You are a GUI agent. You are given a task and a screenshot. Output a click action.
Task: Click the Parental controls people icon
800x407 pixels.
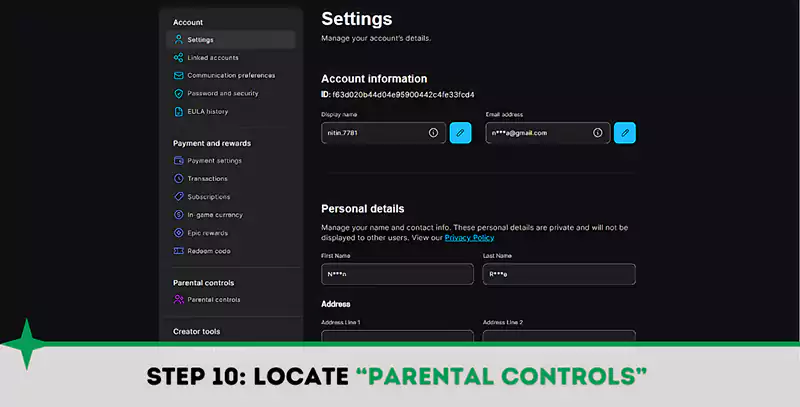[x=179, y=299]
